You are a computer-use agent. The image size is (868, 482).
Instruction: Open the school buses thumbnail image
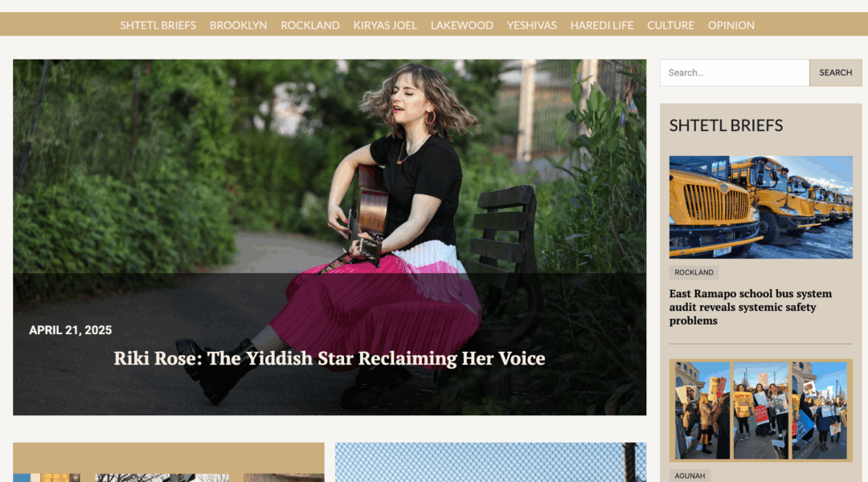click(760, 207)
